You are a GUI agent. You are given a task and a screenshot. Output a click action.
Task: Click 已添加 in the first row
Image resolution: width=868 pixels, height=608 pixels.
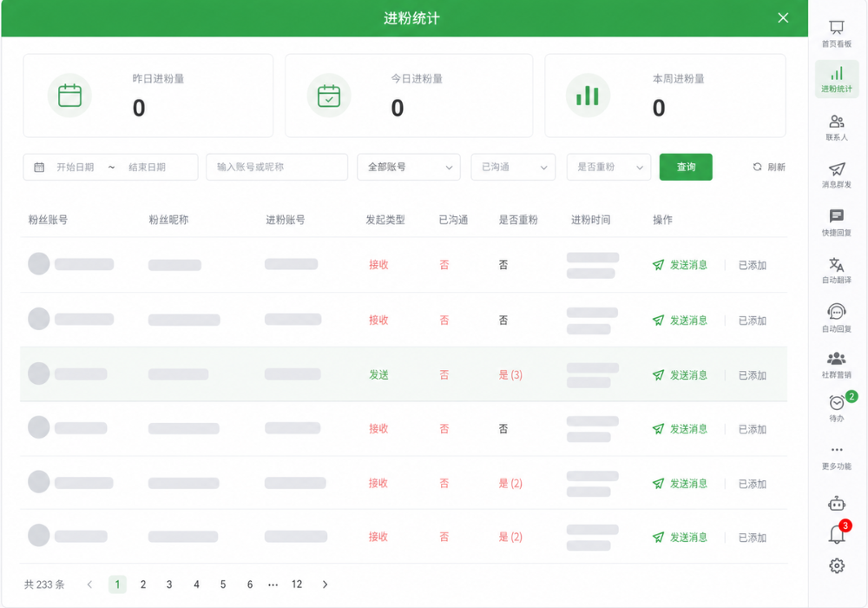click(x=753, y=265)
